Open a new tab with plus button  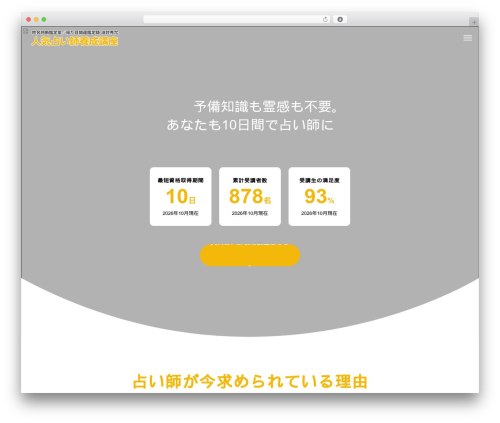tap(474, 22)
